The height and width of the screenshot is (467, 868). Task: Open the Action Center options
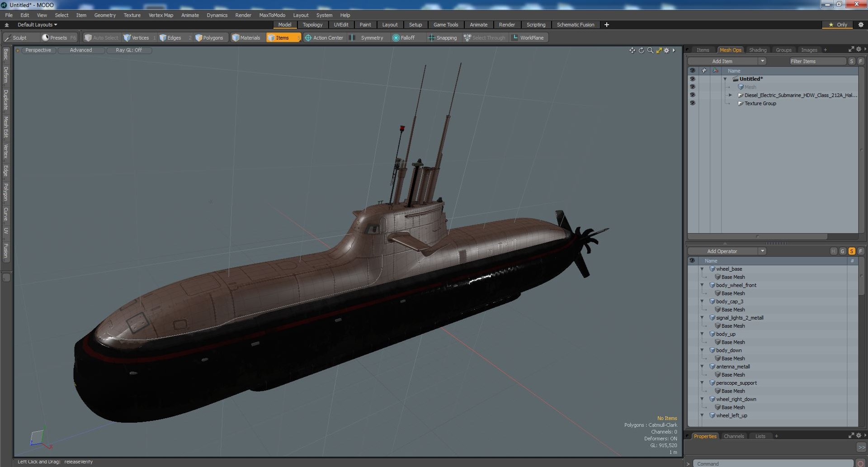tap(324, 38)
